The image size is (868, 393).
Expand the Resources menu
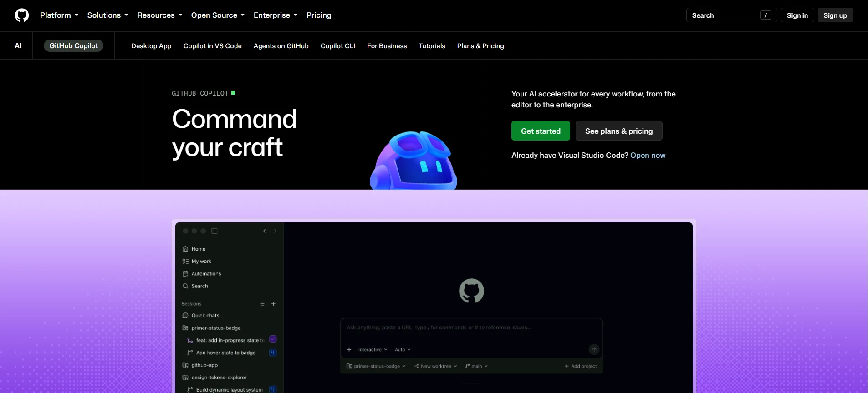click(159, 15)
